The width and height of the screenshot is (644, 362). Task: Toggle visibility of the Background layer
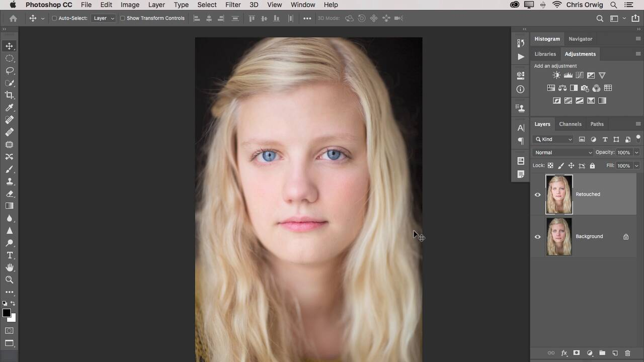537,237
